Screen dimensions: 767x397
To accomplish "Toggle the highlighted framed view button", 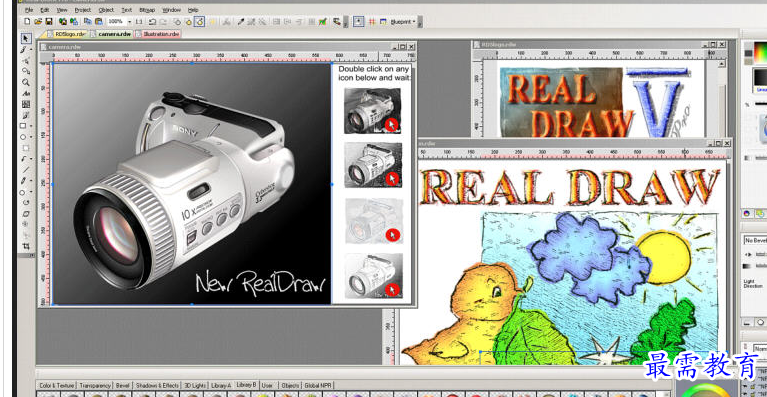I will coord(359,22).
